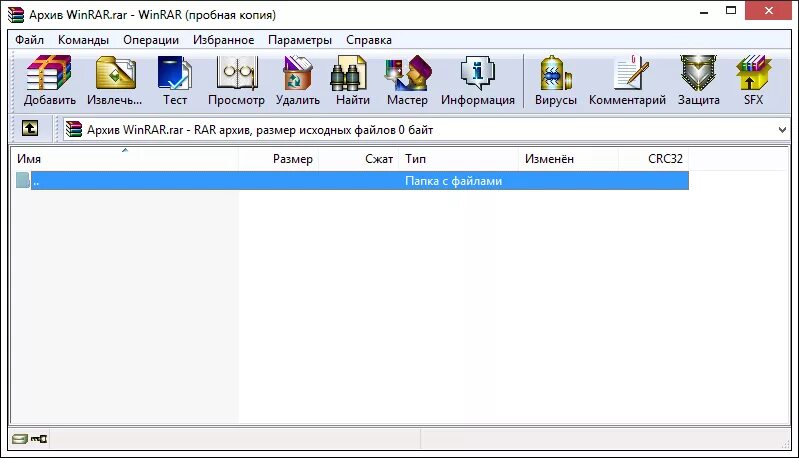Image resolution: width=799 pixels, height=458 pixels.
Task: Open the Справка menu
Action: pos(369,40)
